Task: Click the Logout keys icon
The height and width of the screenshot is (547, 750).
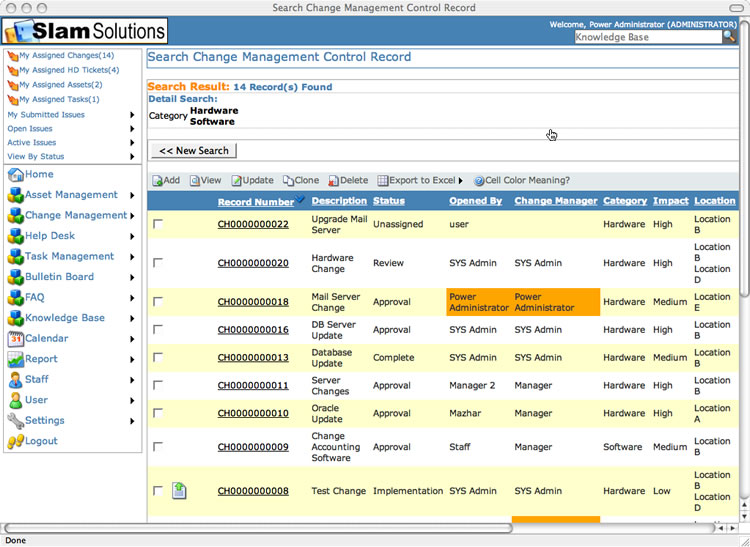Action: 15,441
